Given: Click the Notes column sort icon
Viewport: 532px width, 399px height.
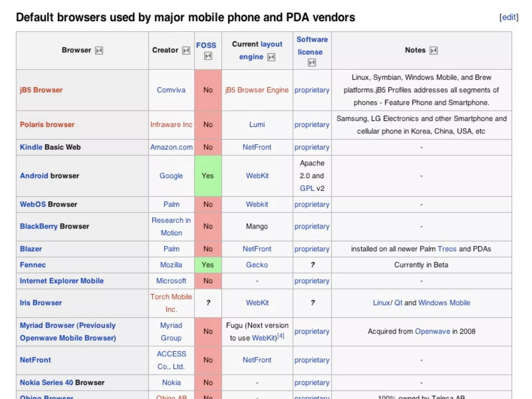Looking at the screenshot, I should pos(433,50).
